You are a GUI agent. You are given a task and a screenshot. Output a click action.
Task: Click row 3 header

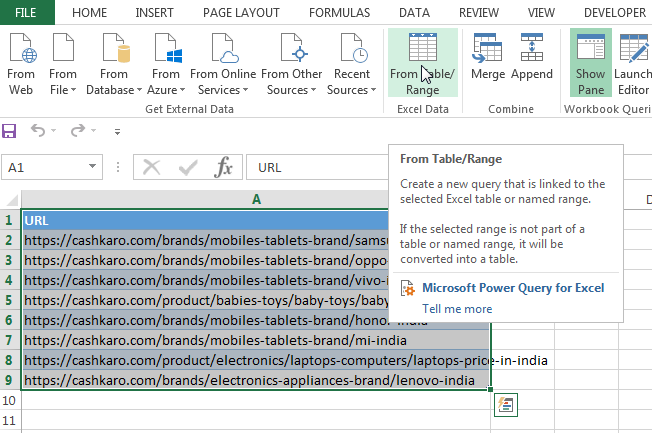coord(10,260)
